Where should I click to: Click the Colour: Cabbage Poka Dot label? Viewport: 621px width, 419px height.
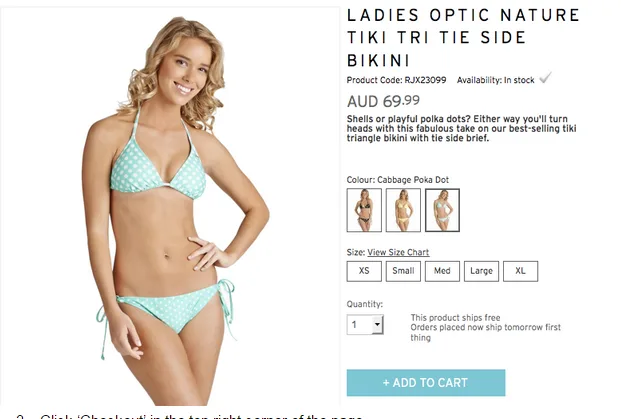click(398, 180)
